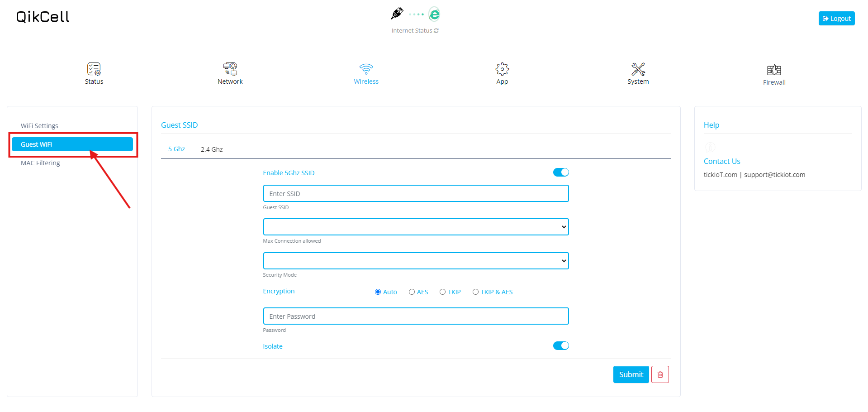Click the ethernet cable plug icon
The height and width of the screenshot is (412, 868).
[397, 13]
